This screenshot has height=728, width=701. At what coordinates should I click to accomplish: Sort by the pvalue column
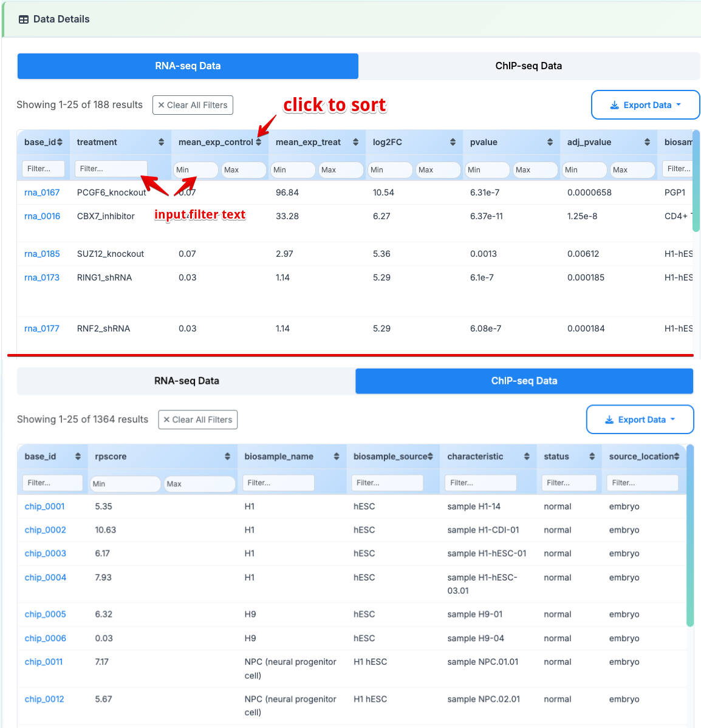551,141
